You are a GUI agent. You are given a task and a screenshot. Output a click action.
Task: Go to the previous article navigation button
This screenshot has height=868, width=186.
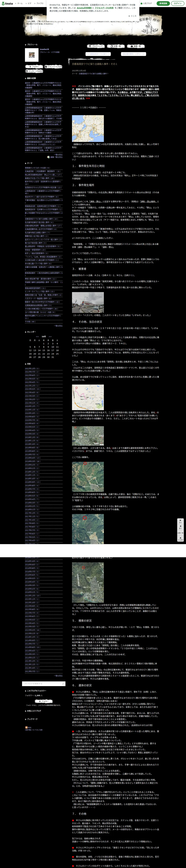tap(98, 54)
